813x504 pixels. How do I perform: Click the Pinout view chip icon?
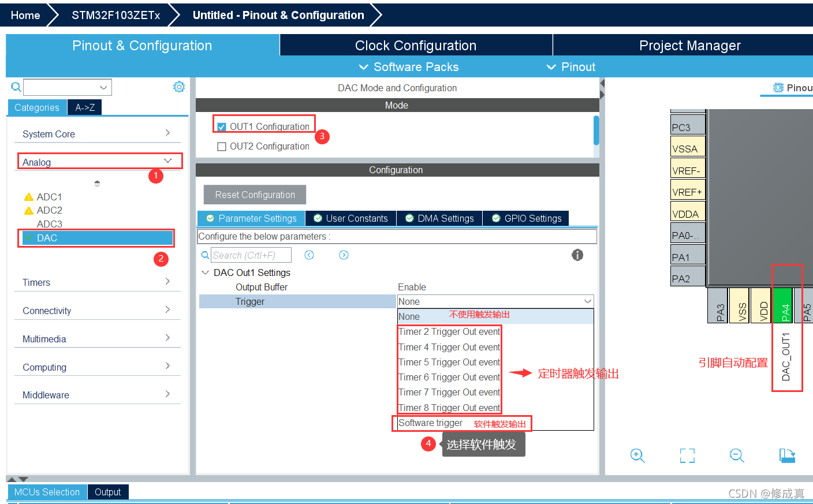click(x=779, y=88)
